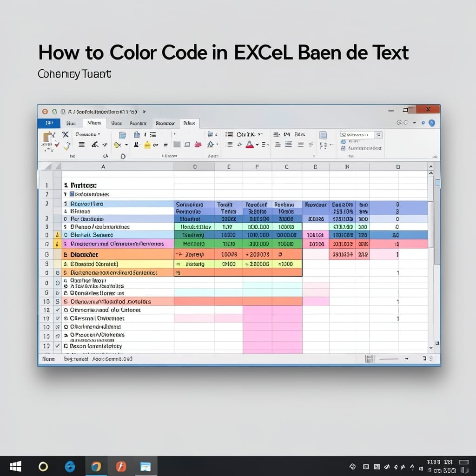Click the page layout view icon in status bar
This screenshot has height=476, width=476.
click(x=370, y=359)
